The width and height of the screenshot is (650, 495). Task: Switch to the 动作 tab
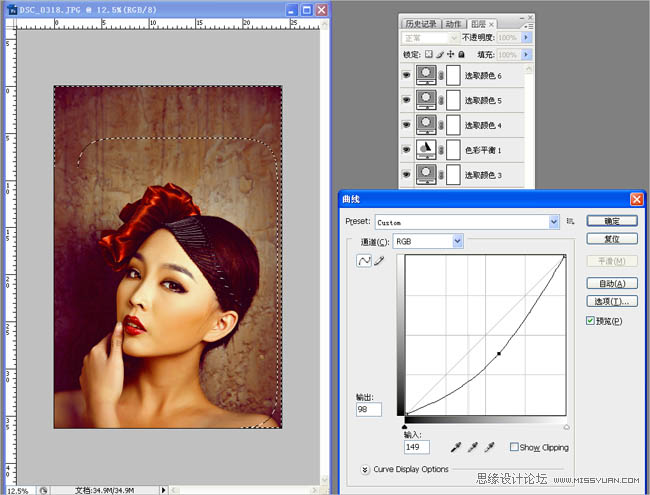455,23
